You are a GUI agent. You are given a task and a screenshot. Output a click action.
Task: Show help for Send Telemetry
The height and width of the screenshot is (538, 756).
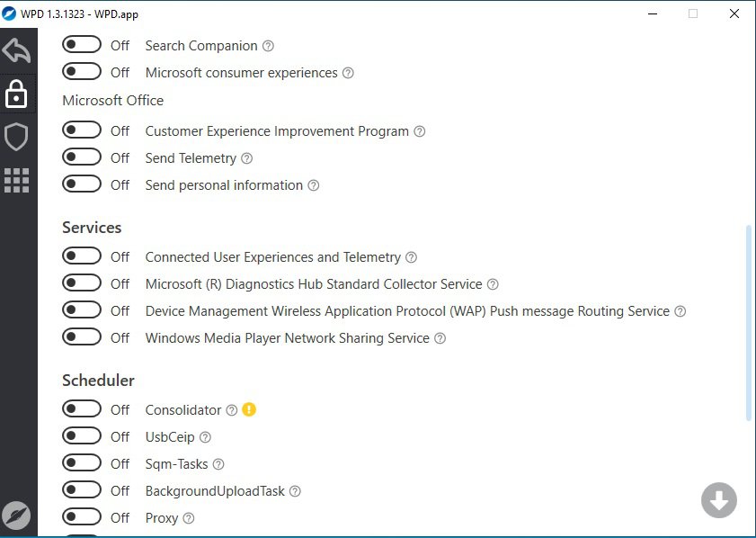pos(247,158)
